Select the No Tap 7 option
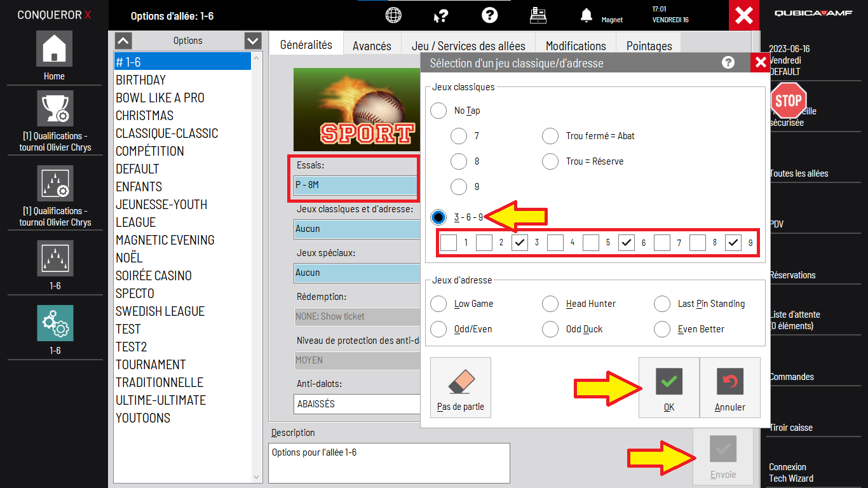Screen dimensions: 868x488 click(x=459, y=136)
